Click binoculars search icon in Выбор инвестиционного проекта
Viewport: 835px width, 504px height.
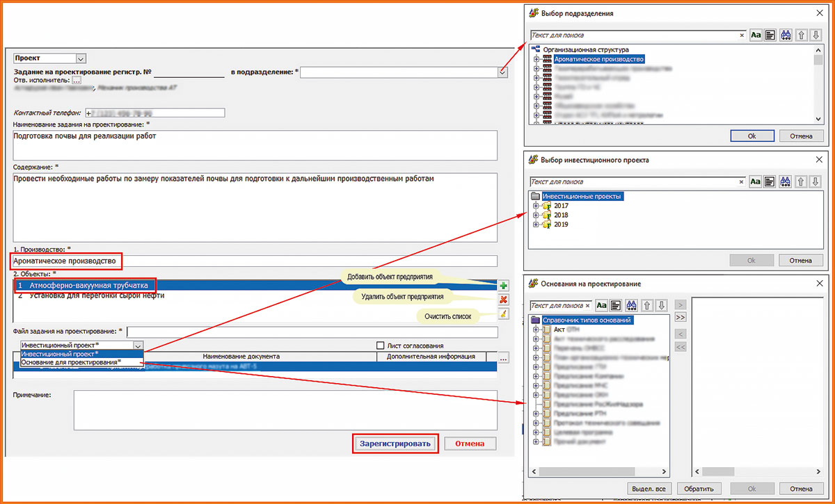coord(786,181)
